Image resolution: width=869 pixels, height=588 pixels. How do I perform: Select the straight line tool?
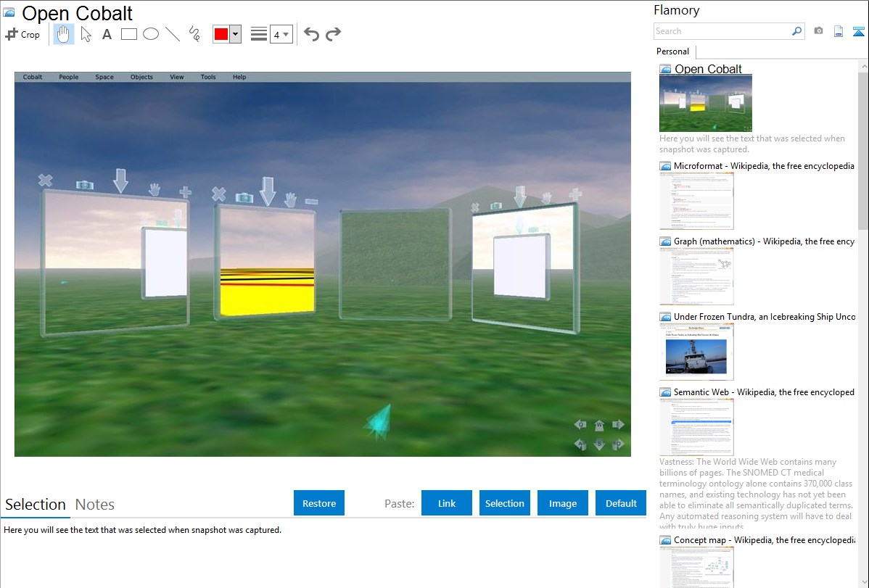point(173,34)
